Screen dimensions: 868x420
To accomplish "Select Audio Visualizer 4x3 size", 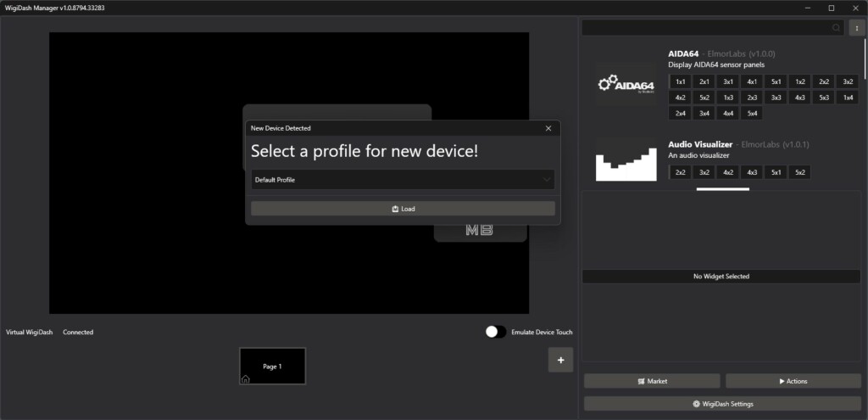I will coord(751,172).
